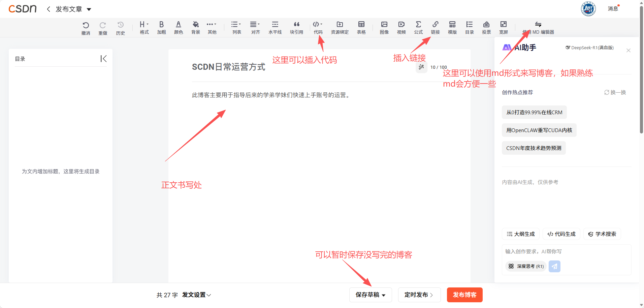The image size is (644, 308).
Task: Expand 发文设置 publishing settings
Action: (196, 295)
